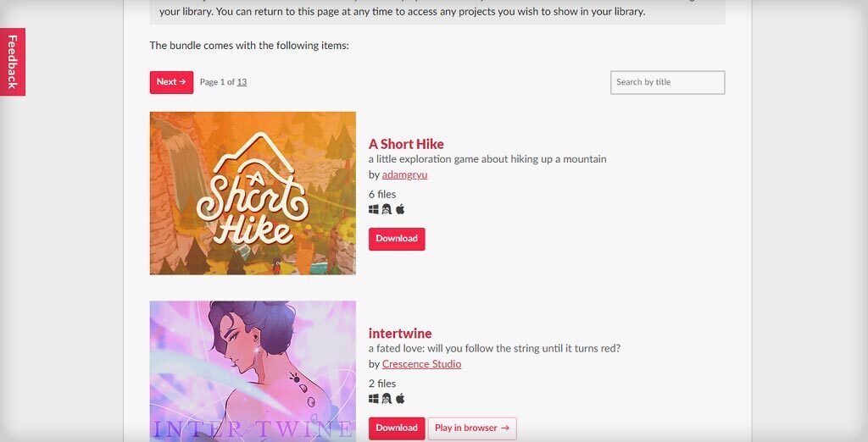
Task: Visit adamgryu's author page
Action: click(x=404, y=174)
